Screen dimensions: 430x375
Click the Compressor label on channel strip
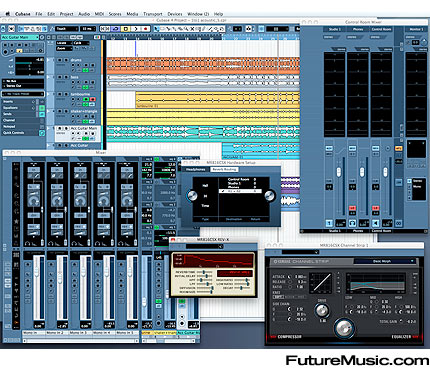pyautogui.click(x=289, y=337)
